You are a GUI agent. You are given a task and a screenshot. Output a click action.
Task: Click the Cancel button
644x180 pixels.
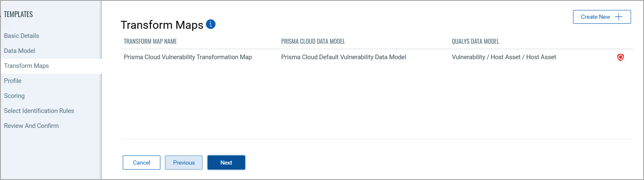coord(142,162)
